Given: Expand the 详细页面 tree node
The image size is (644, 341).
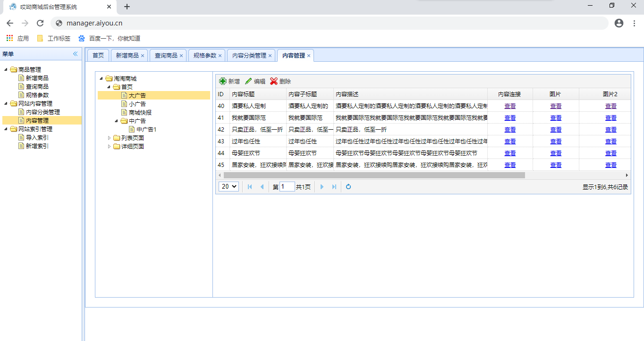Looking at the screenshot, I should click(109, 146).
